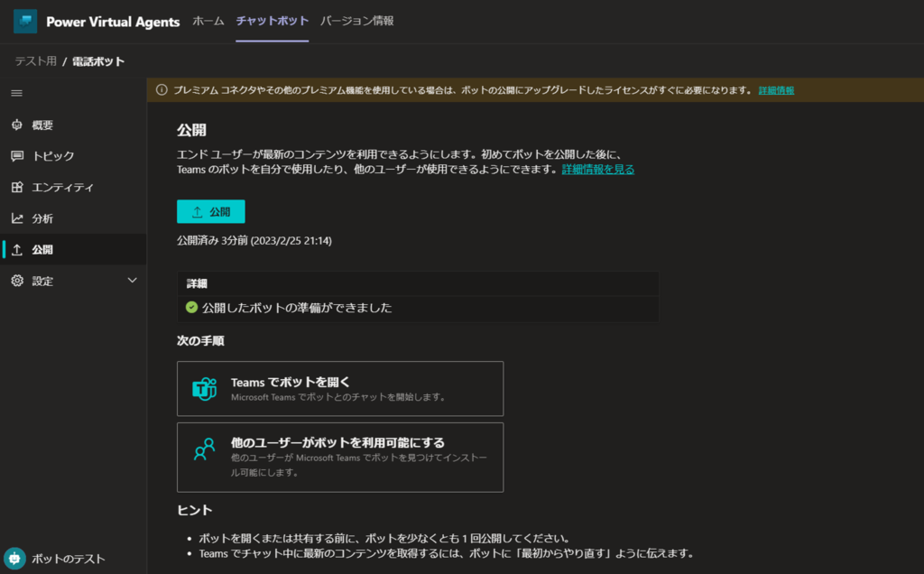The height and width of the screenshot is (574, 924).
Task: Click the 公開 page heading
Action: coord(191,130)
